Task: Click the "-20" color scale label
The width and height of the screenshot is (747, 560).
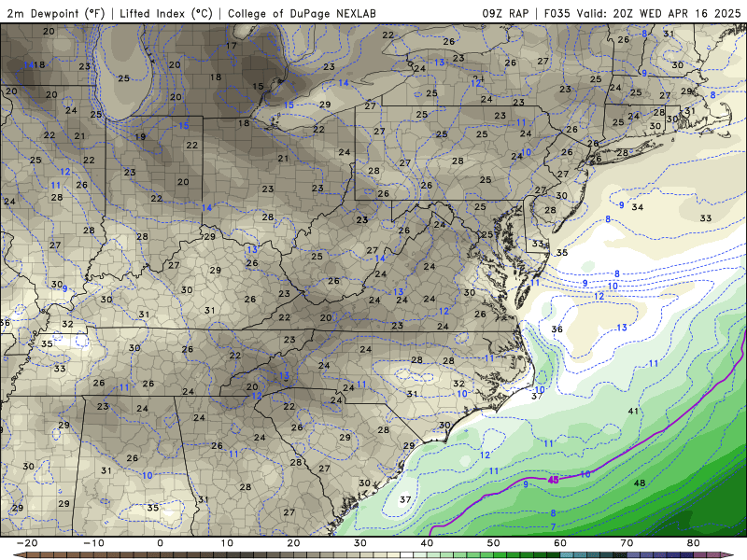Action: tap(27, 543)
